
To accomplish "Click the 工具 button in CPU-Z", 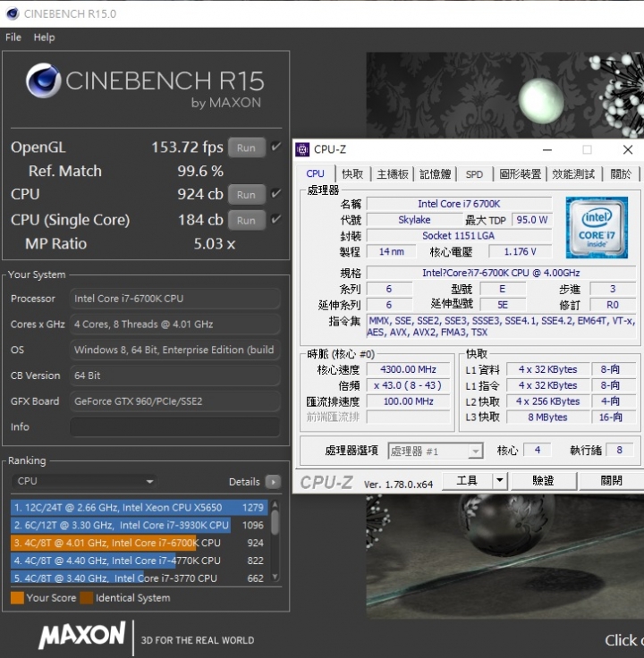I will 467,480.
